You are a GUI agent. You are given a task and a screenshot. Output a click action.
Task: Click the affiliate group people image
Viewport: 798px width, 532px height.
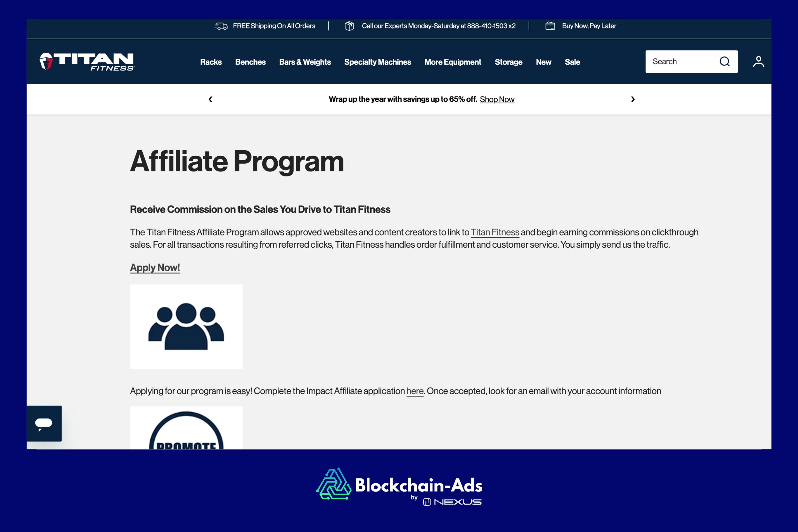tap(186, 326)
